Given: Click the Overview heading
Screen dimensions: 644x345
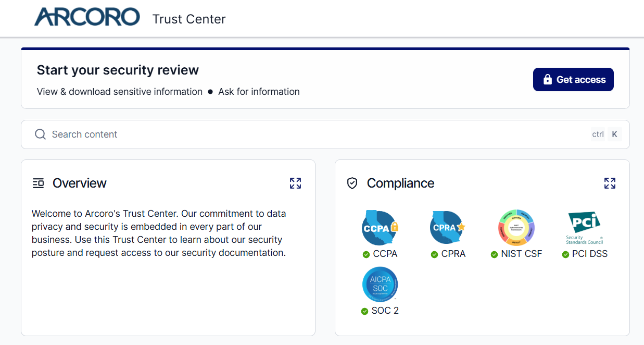Looking at the screenshot, I should pos(80,183).
